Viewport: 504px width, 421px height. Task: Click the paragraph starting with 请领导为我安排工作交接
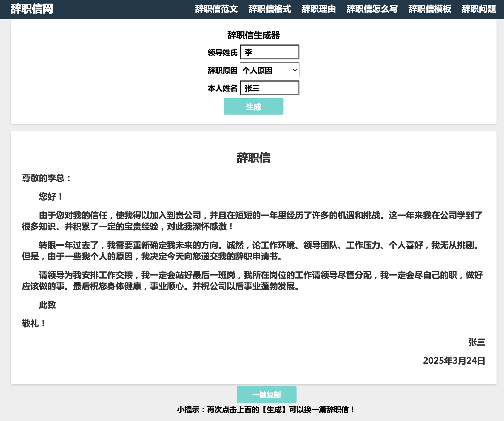pyautogui.click(x=252, y=281)
